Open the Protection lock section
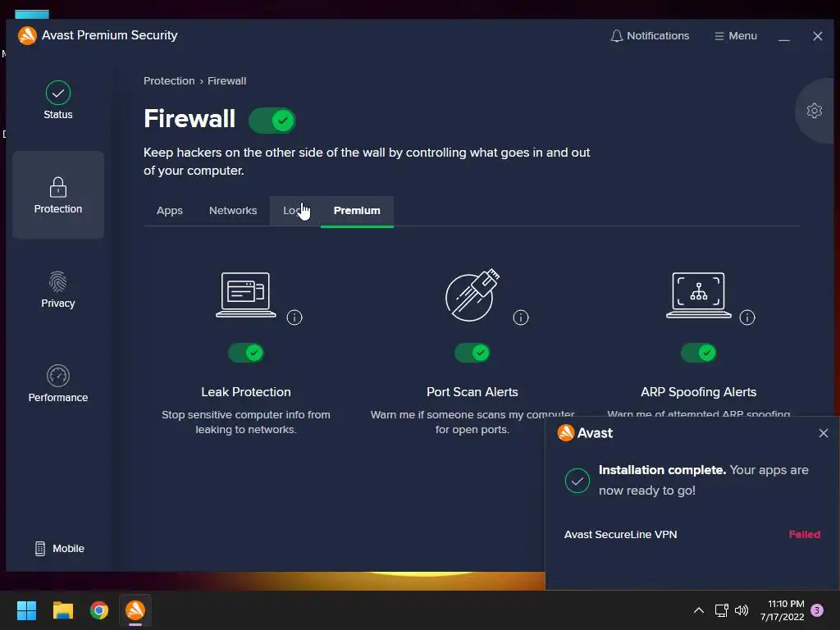This screenshot has height=630, width=840. pos(58,195)
